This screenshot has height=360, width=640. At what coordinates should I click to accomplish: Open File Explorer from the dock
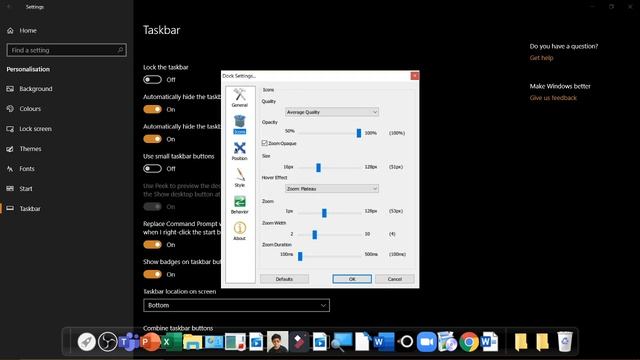193,342
